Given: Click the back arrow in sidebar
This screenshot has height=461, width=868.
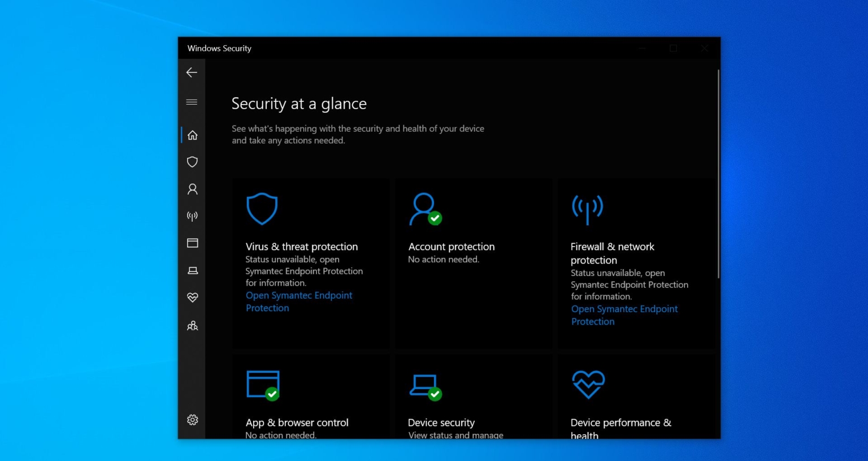Looking at the screenshot, I should pos(192,72).
